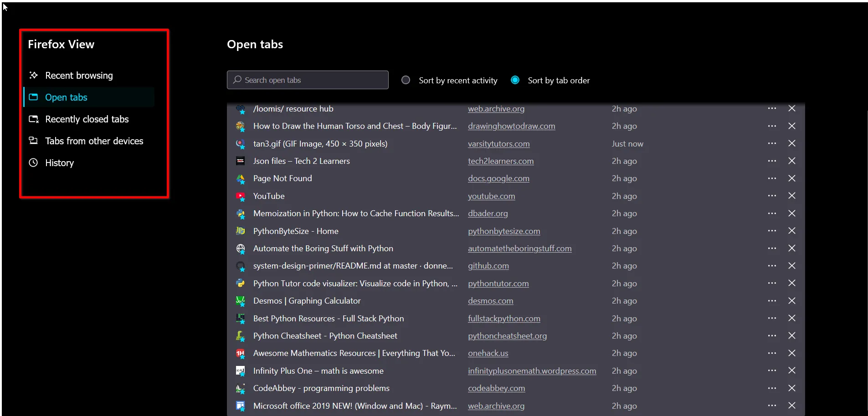Open more options for Best Python Resources

point(772,318)
